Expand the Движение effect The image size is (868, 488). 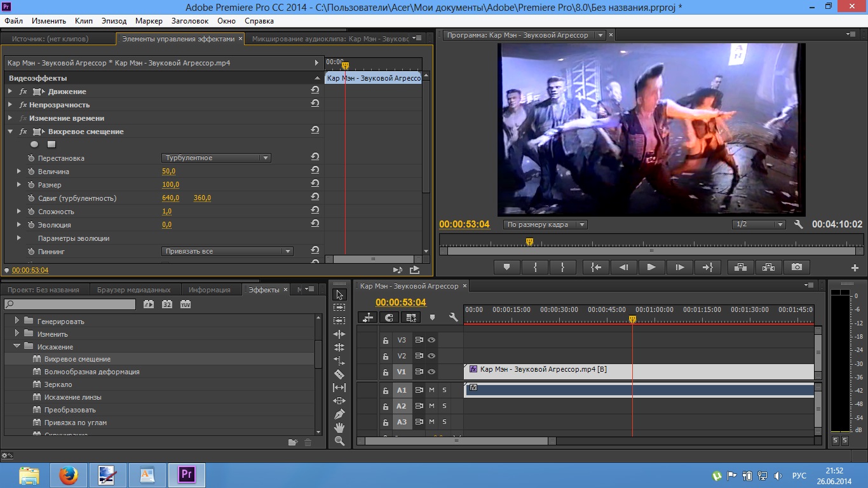point(10,91)
